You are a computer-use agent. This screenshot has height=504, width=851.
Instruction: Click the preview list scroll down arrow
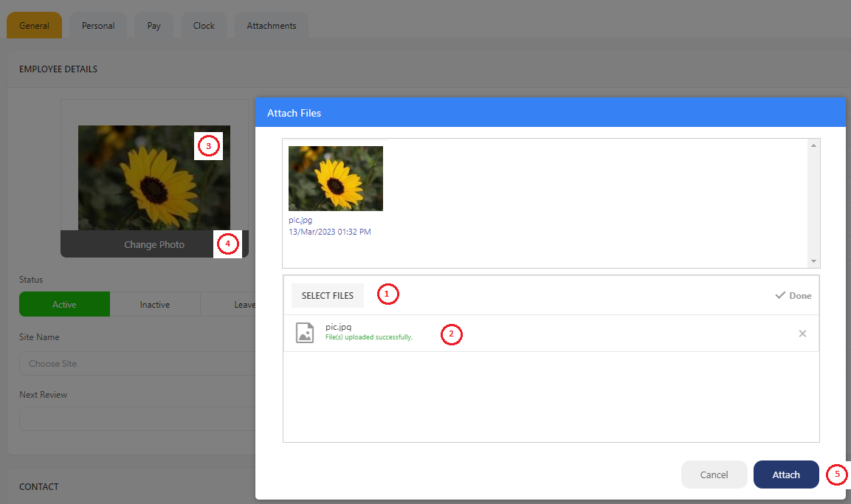coord(813,261)
